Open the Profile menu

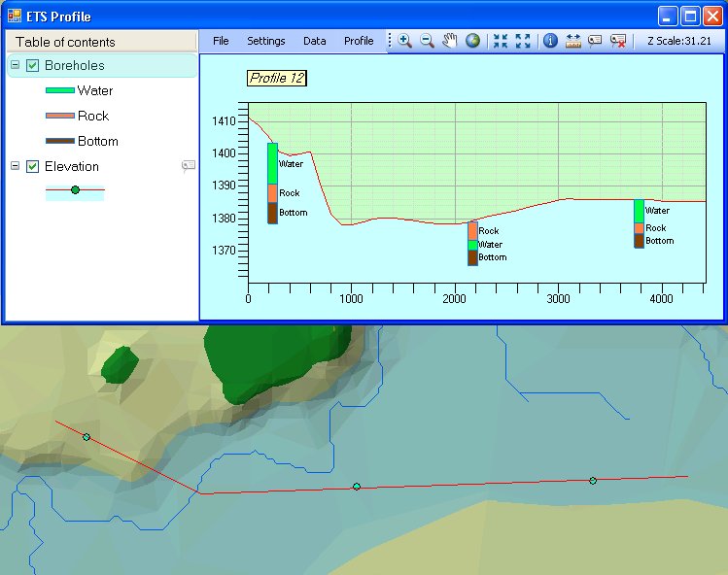point(359,41)
